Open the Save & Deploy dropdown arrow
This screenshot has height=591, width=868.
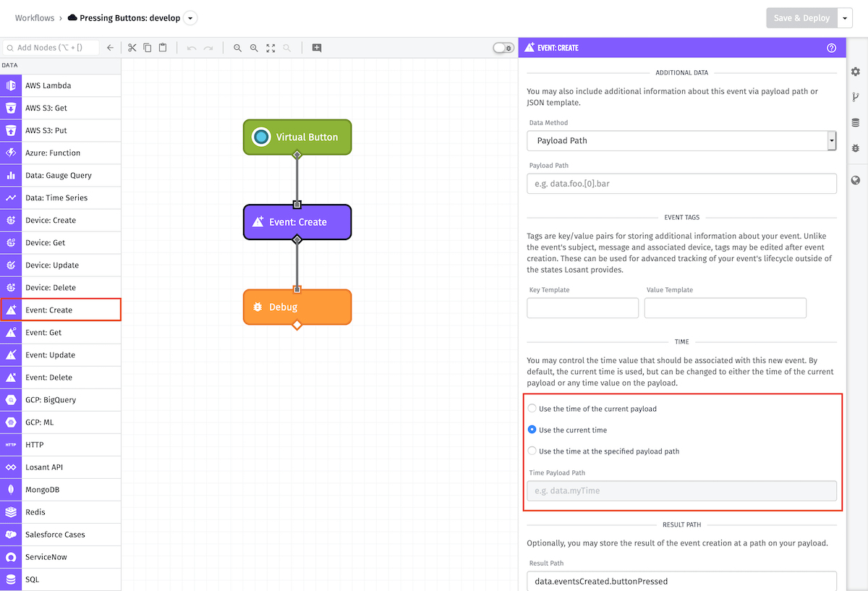pyautogui.click(x=846, y=18)
